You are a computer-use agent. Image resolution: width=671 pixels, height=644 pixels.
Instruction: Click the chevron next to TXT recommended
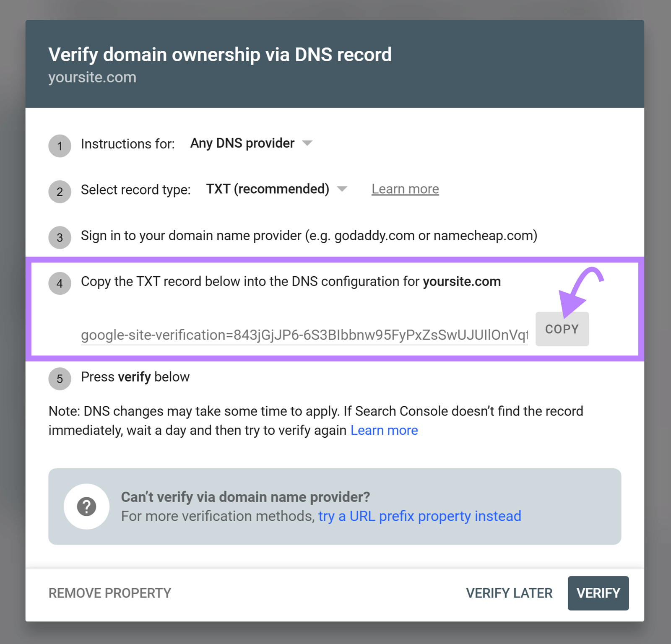click(x=343, y=189)
